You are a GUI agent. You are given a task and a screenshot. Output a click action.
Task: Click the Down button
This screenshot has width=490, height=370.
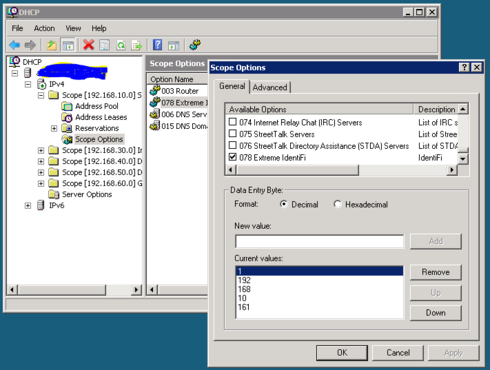[x=436, y=313]
